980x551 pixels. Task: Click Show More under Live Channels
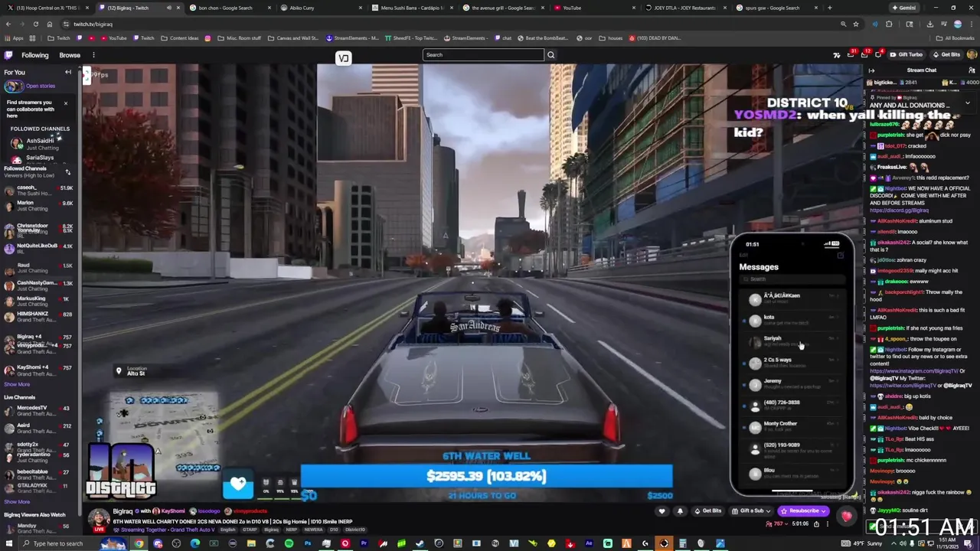tap(17, 502)
